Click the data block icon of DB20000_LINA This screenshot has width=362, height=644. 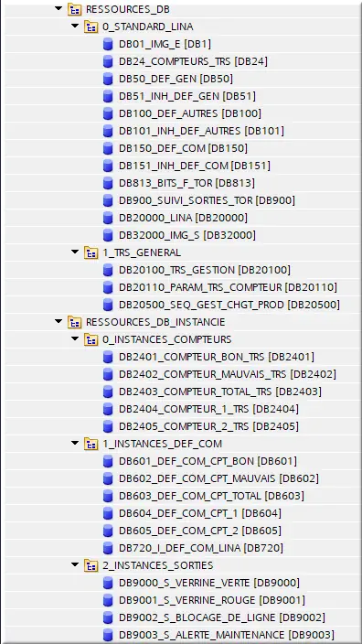point(108,218)
